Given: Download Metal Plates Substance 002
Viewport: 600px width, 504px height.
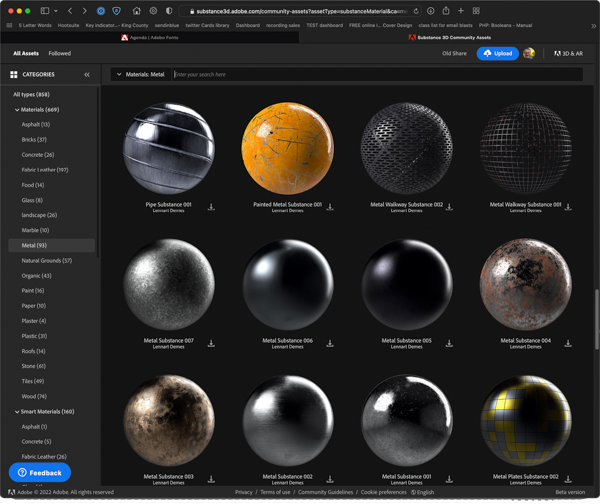Looking at the screenshot, I should pos(568,479).
